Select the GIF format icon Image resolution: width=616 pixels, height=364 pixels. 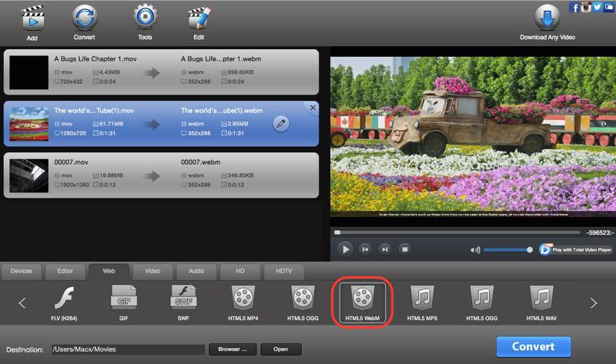(124, 297)
